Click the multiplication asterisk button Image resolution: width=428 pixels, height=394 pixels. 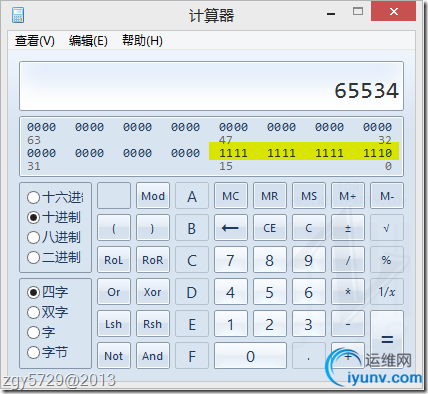pyautogui.click(x=348, y=292)
